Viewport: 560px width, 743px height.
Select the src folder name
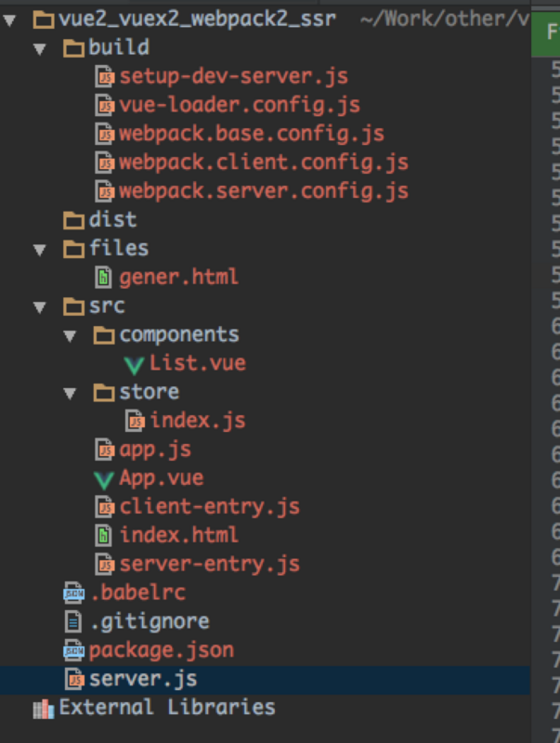[107, 306]
